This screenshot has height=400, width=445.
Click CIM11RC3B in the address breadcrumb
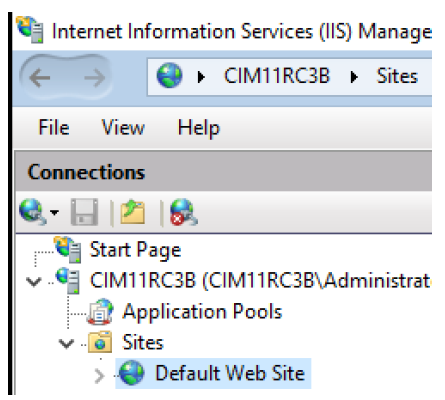point(277,76)
